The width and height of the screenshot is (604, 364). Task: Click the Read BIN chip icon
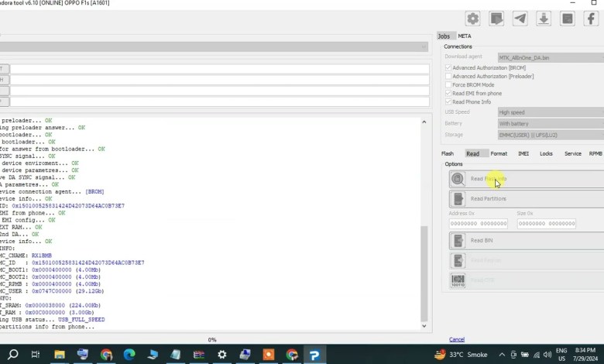(x=458, y=240)
